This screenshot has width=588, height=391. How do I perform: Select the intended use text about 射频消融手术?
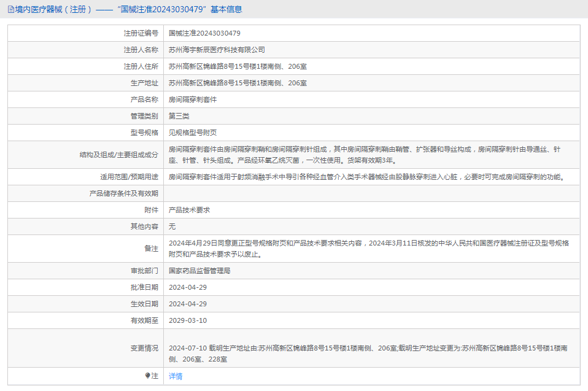[368, 177]
